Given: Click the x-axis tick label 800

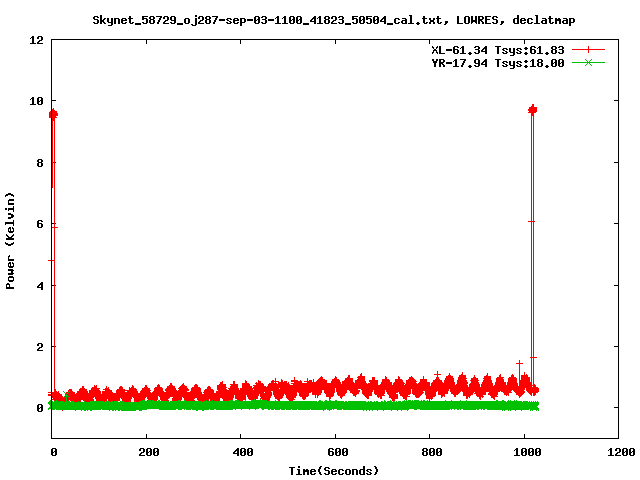Looking at the screenshot, I should [x=431, y=452].
